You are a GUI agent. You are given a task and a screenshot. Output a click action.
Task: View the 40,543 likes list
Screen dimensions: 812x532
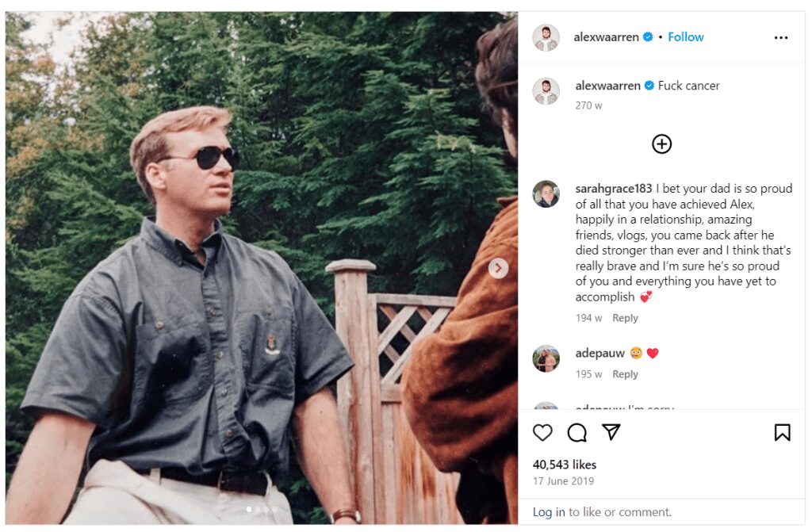coord(565,464)
